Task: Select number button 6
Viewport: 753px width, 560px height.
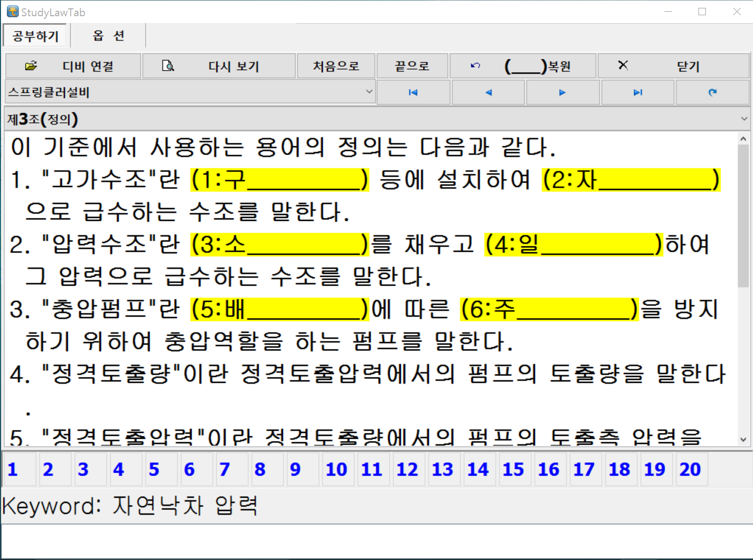Action: pyautogui.click(x=196, y=469)
